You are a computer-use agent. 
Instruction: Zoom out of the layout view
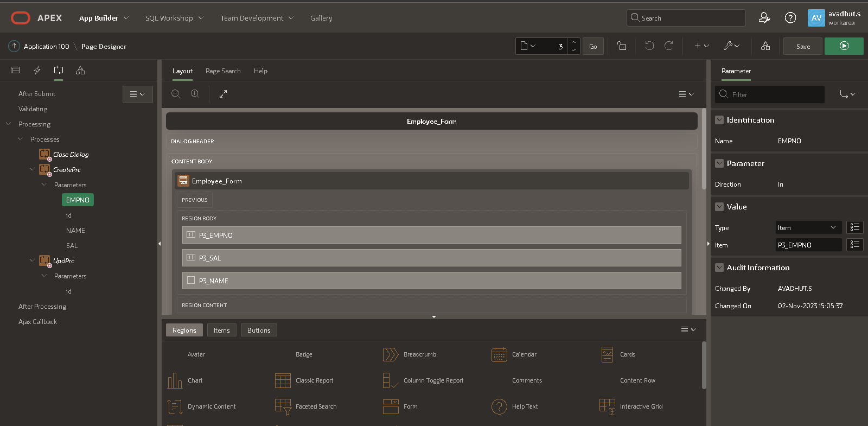coord(176,94)
